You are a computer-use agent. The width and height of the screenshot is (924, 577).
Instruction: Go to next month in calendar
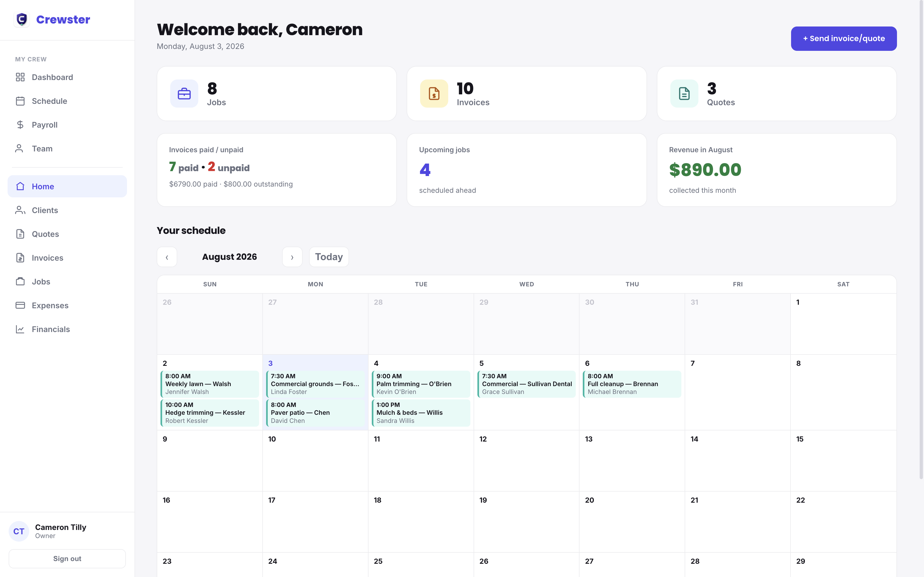pos(292,257)
